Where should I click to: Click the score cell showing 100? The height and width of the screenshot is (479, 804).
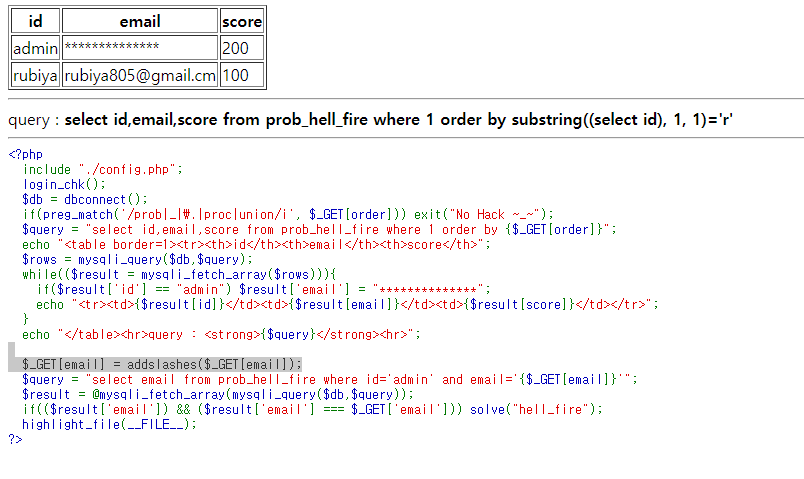(242, 75)
